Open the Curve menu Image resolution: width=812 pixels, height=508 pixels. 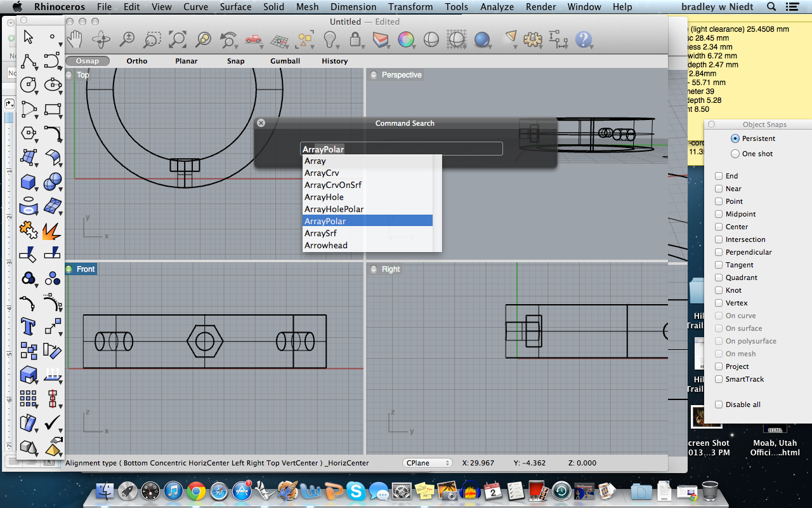pyautogui.click(x=196, y=7)
